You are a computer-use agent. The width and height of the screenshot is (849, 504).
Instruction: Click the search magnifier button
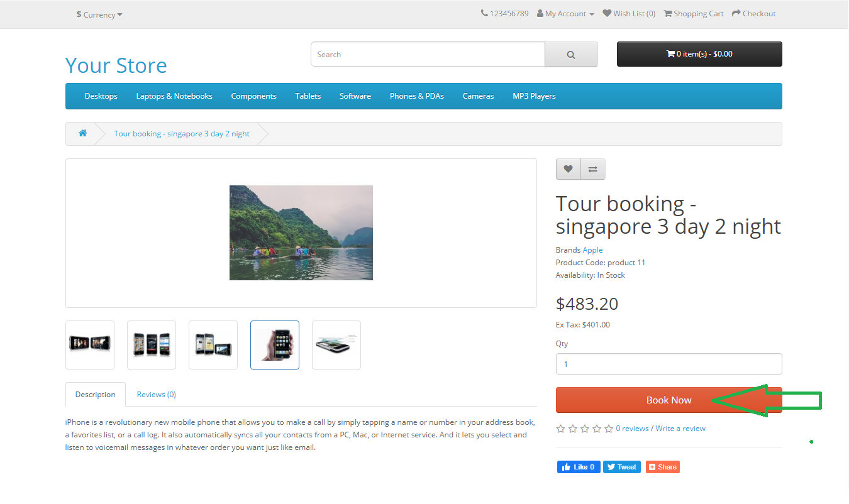tap(571, 55)
